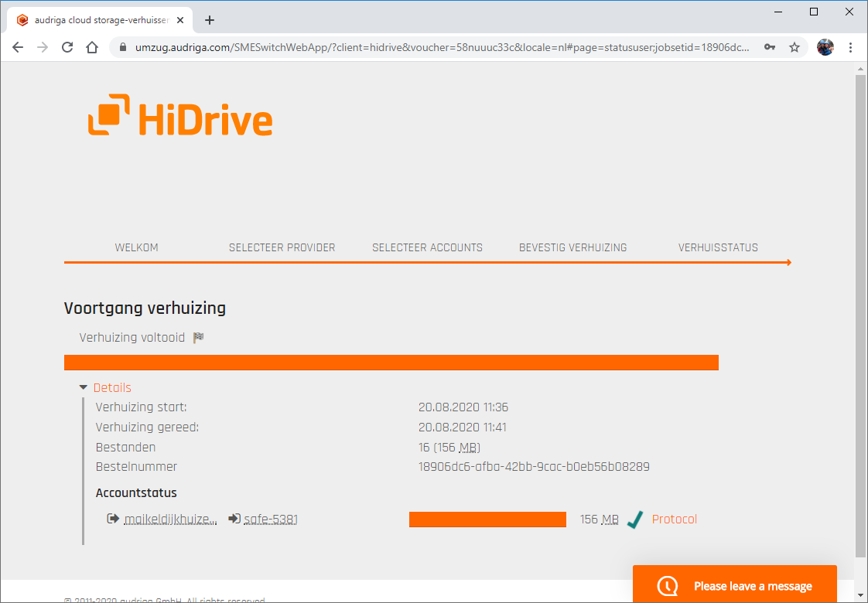Open the Protocol link
The height and width of the screenshot is (603, 868).
pos(674,520)
